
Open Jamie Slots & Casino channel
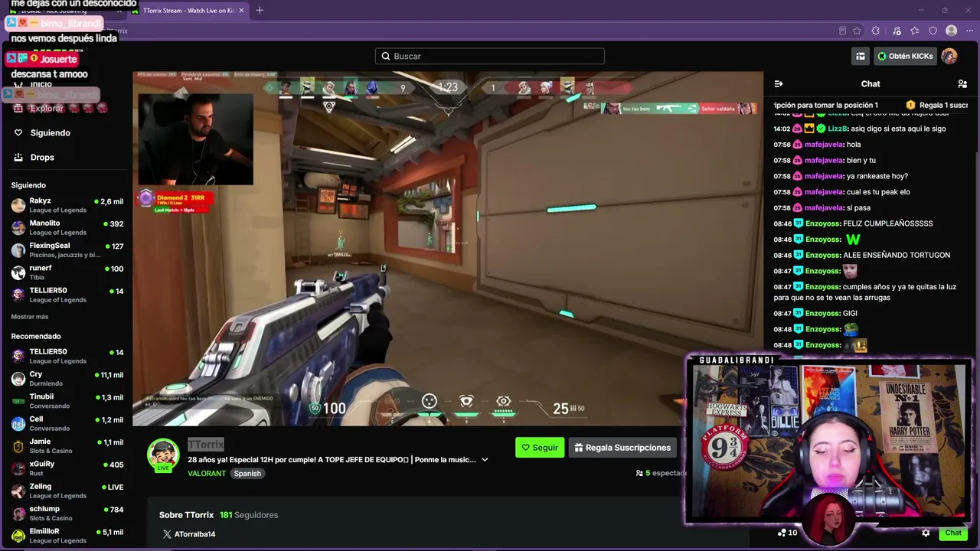pos(67,445)
